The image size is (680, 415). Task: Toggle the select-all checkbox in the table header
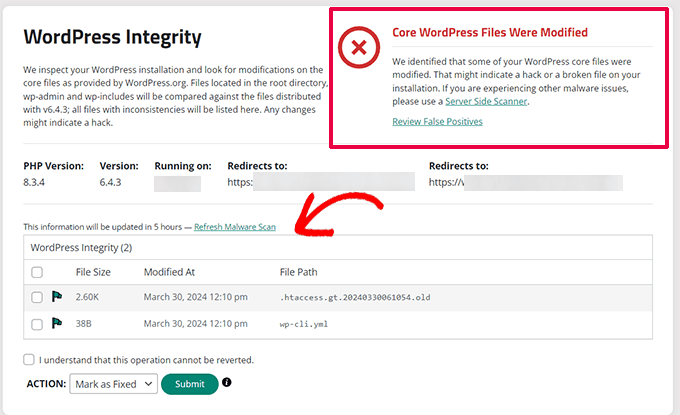tap(37, 272)
